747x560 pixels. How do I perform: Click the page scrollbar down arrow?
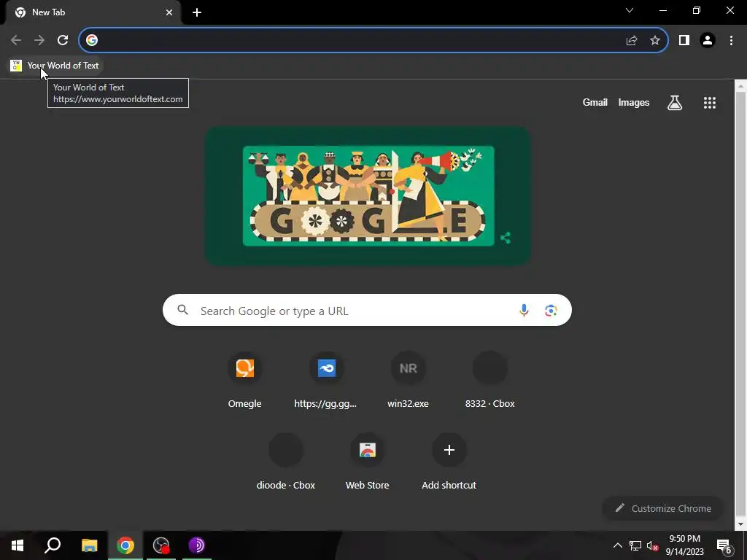coord(740,524)
